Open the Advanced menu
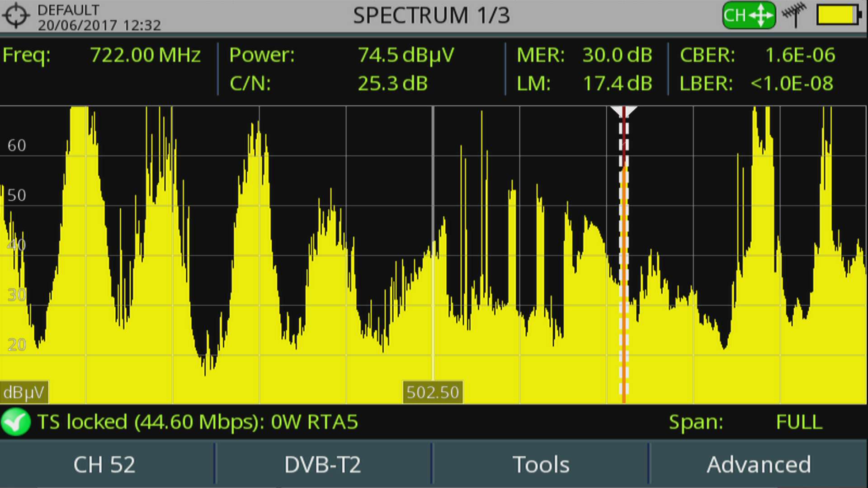 click(x=759, y=465)
